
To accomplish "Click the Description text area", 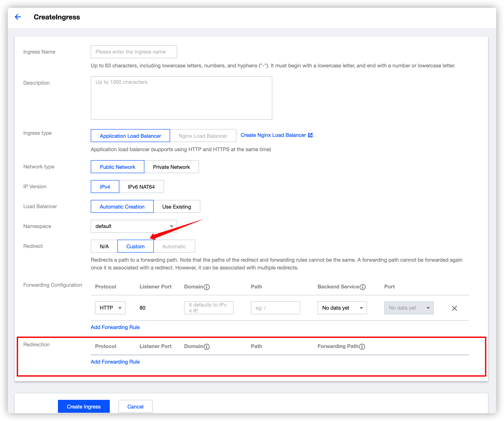I will [x=181, y=98].
